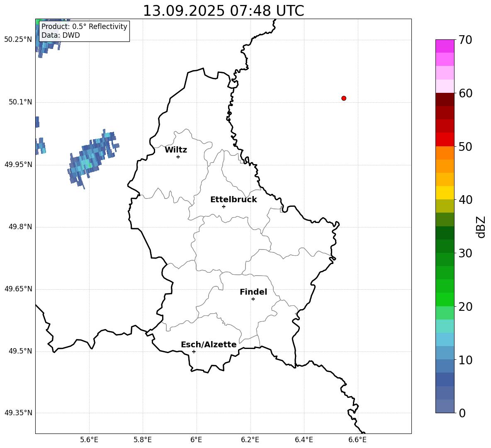Click the 50 tick on the colorbar

click(466, 146)
